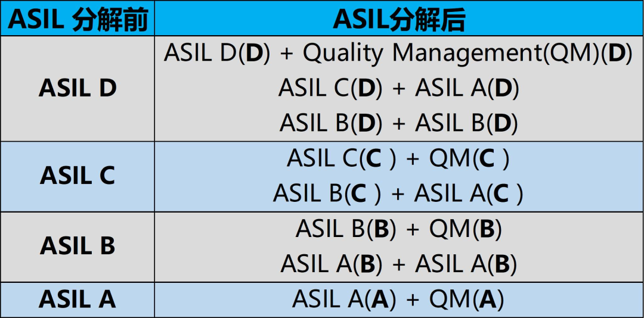
Task: Select the ASIL C row label cell
Action: [78, 176]
